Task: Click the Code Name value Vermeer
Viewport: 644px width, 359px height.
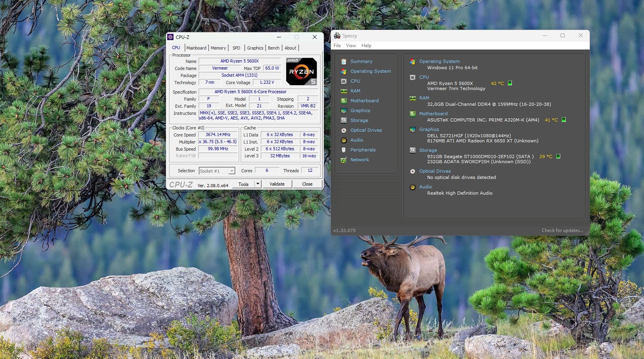Action: (x=220, y=68)
